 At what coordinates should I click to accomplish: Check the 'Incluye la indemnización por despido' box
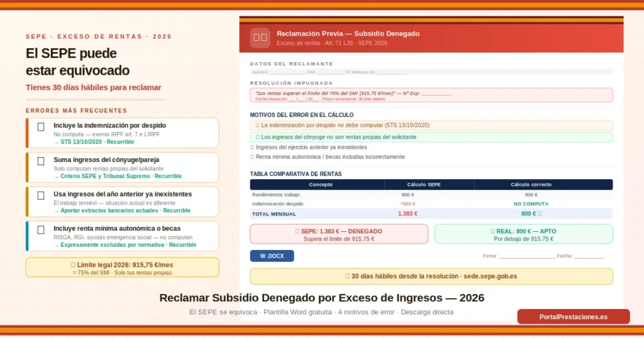(x=41, y=127)
